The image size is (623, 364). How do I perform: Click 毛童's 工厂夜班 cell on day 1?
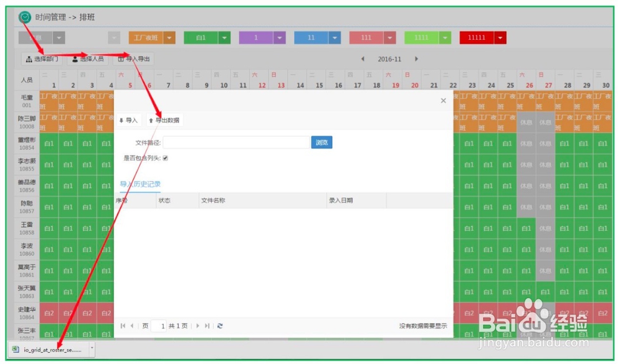[x=49, y=101]
